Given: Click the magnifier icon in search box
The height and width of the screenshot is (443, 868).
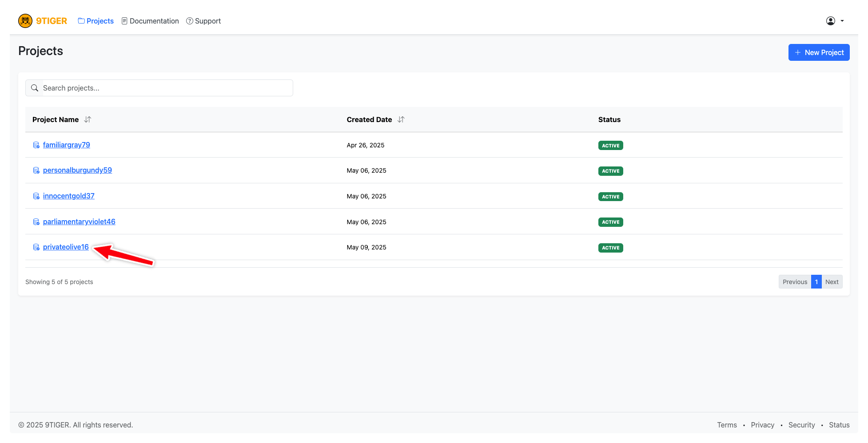Looking at the screenshot, I should [35, 88].
